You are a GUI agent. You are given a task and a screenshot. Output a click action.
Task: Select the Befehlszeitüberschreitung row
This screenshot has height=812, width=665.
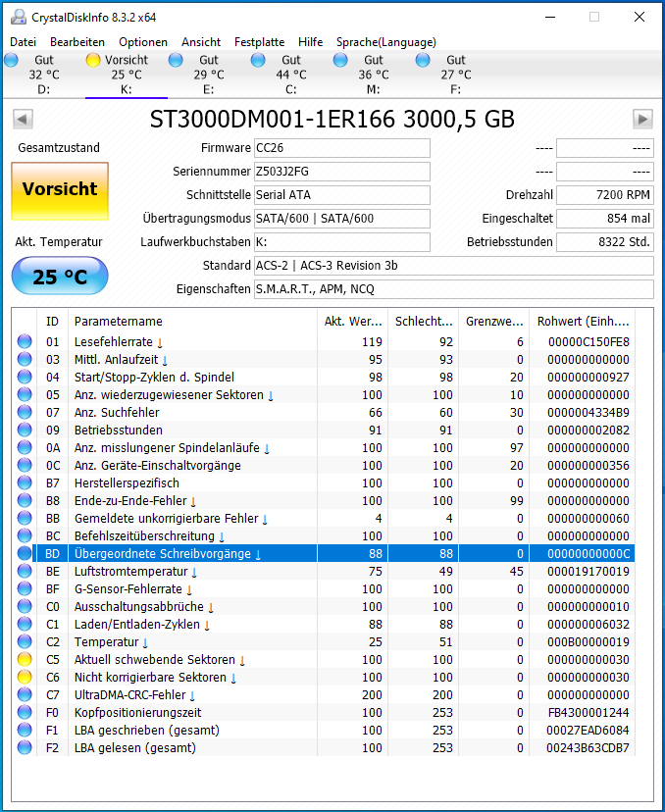(324, 535)
